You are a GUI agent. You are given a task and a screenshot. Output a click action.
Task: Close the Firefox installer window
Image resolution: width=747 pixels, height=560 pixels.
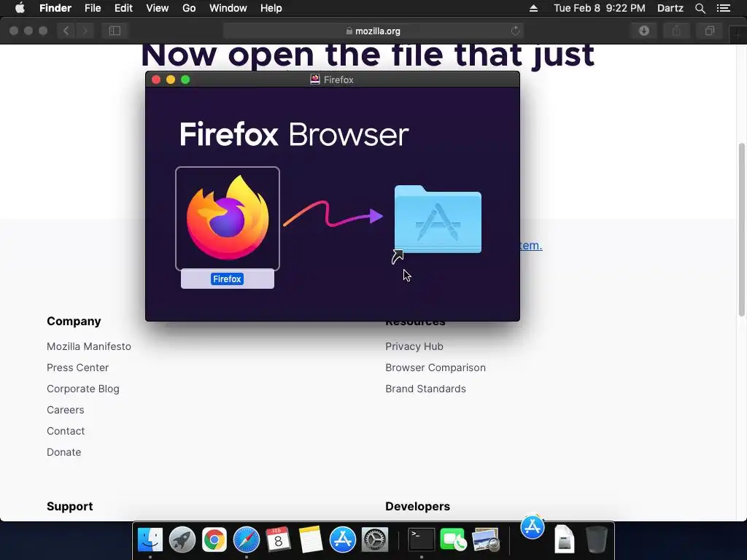156,79
